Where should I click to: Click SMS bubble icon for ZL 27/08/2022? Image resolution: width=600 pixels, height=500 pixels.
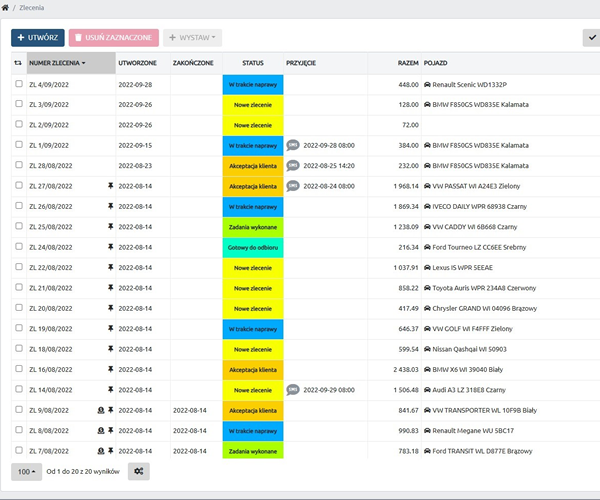tap(293, 186)
